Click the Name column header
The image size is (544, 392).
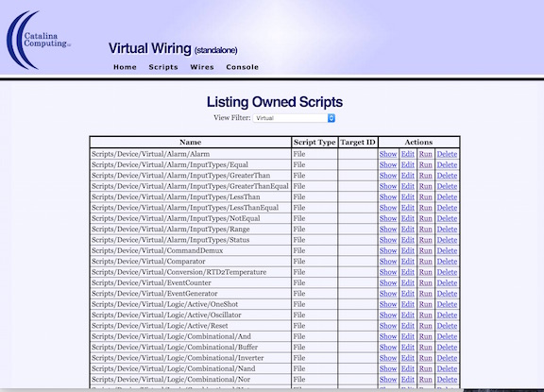191,143
